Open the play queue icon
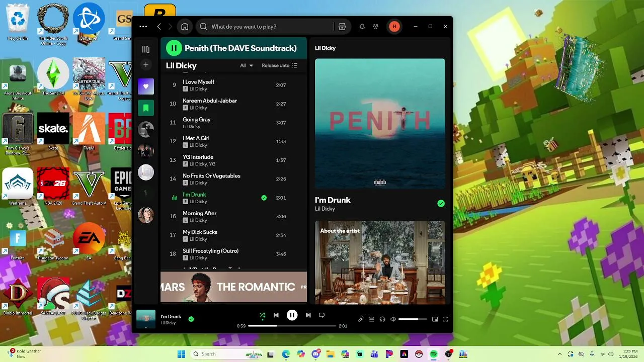Screen dimensions: 644x362 [x=372, y=319]
